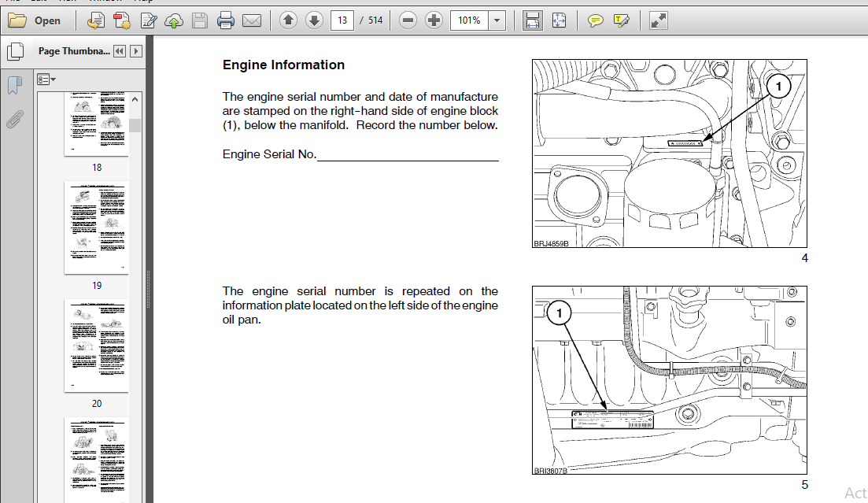Add a sticky note comment
This screenshot has height=503, width=868.
pos(595,21)
